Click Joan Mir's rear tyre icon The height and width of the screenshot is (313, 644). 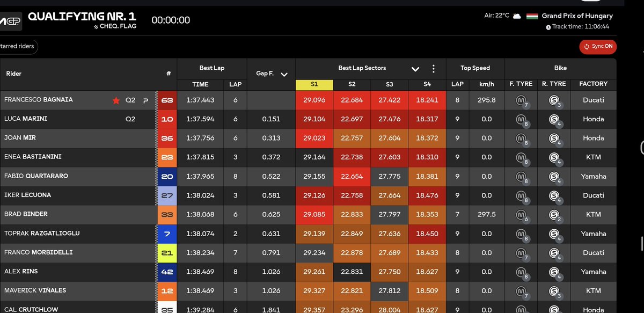pyautogui.click(x=555, y=139)
